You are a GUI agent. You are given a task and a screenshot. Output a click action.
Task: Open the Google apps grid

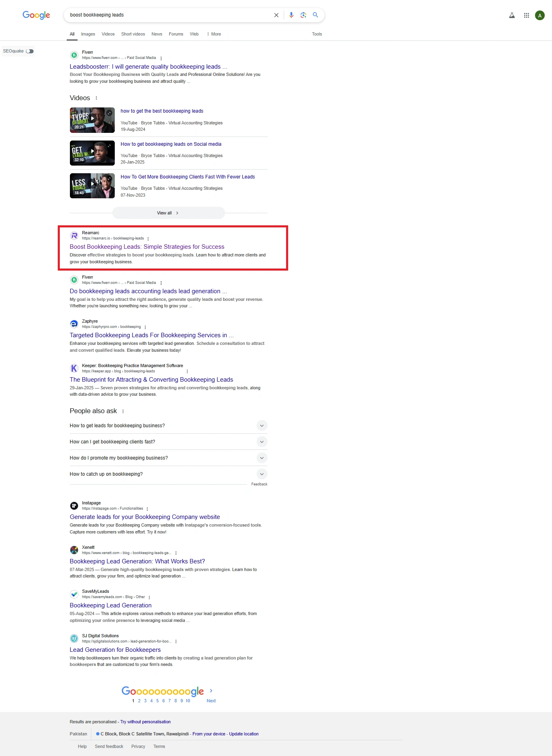tap(527, 15)
